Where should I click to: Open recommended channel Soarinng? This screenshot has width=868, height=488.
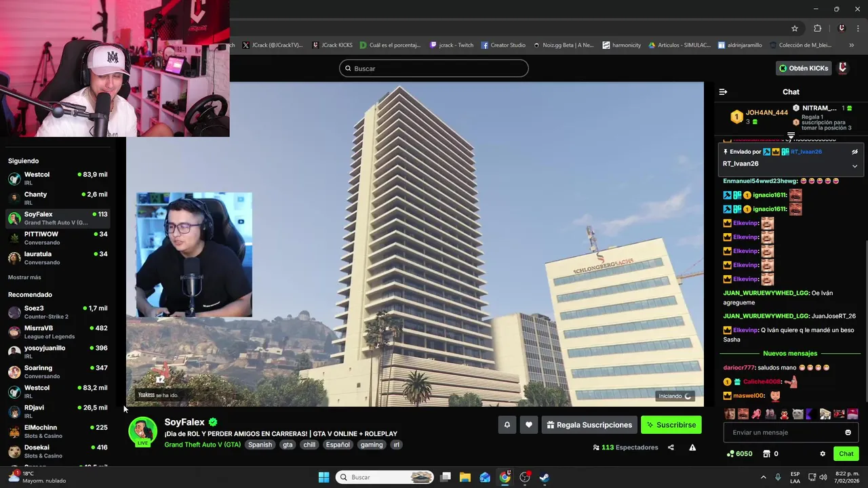tap(58, 371)
